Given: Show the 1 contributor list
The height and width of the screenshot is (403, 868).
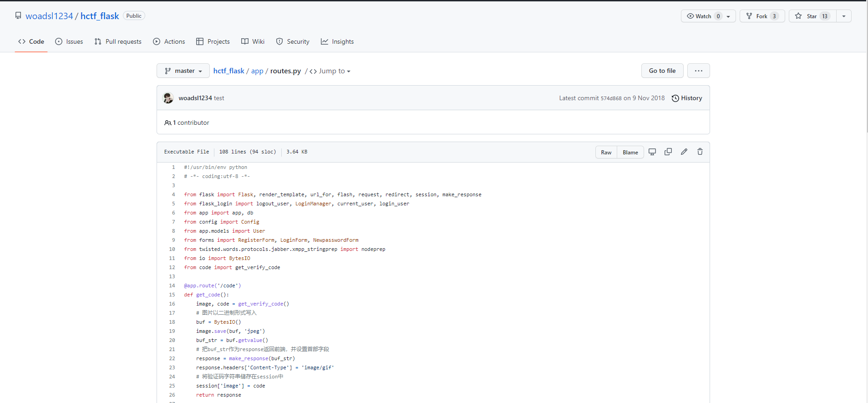Looking at the screenshot, I should point(187,122).
